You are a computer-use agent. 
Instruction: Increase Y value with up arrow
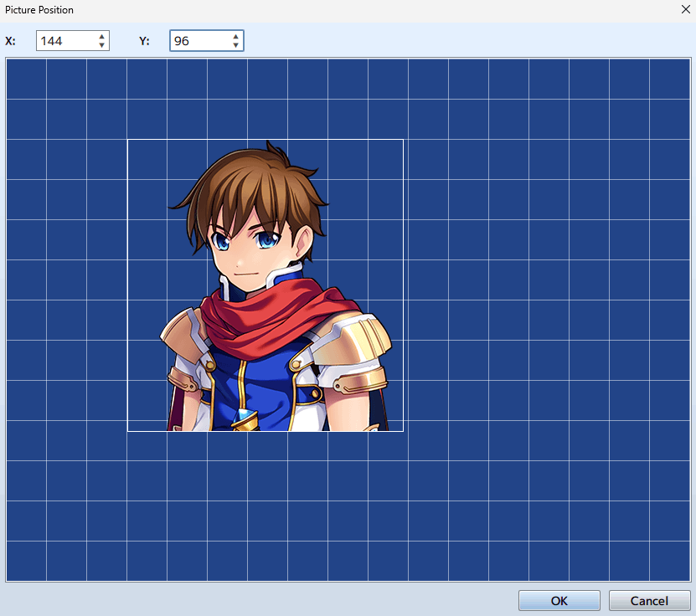(x=236, y=37)
